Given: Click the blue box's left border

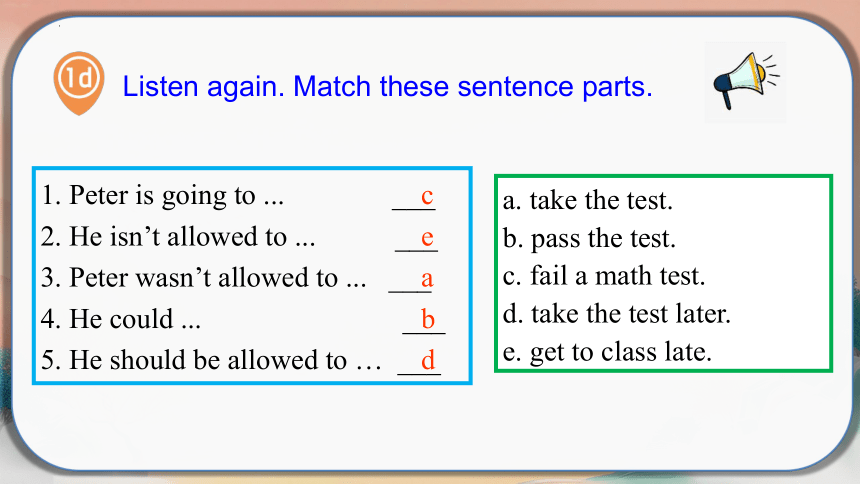Looking at the screenshot, I should [x=34, y=275].
